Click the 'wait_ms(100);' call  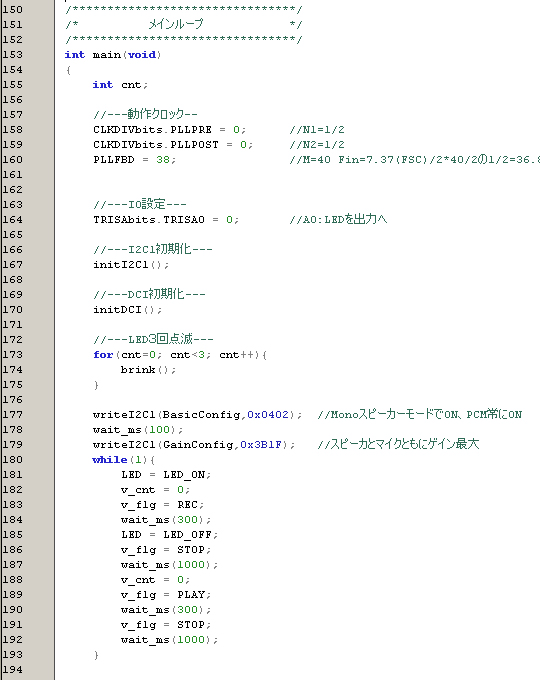click(x=138, y=430)
